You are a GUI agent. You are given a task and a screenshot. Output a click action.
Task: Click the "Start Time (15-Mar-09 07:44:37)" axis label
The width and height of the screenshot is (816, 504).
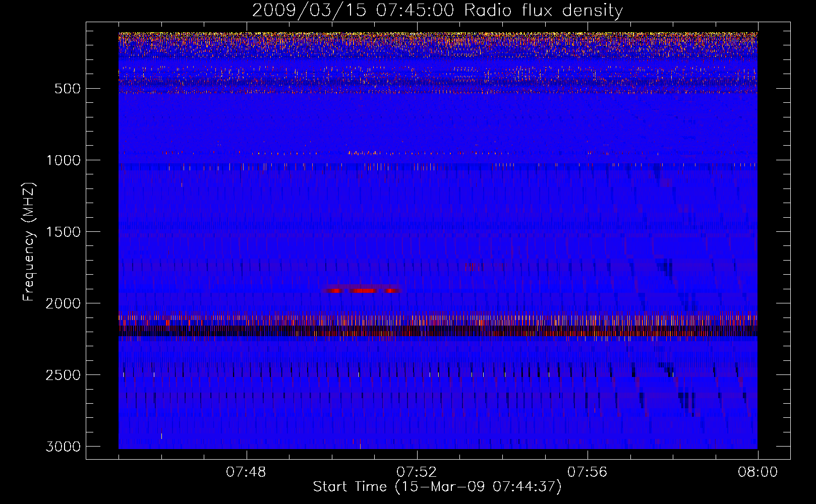tap(437, 487)
